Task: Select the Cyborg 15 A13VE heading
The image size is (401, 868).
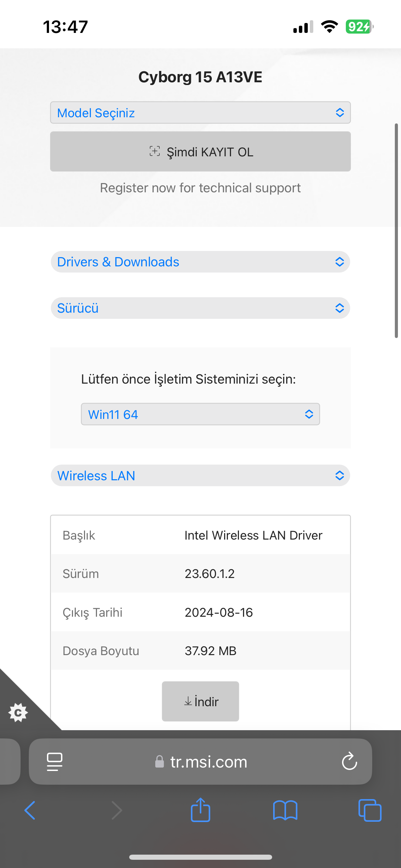Action: click(200, 77)
